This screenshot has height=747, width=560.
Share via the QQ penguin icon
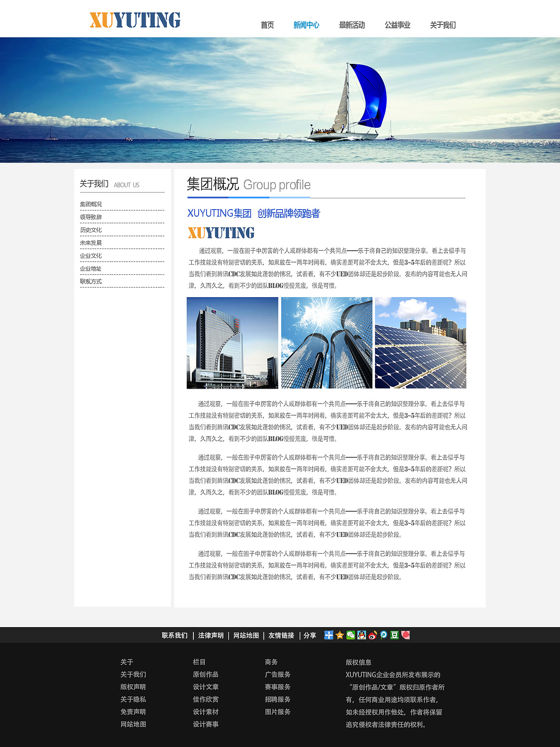(x=361, y=635)
